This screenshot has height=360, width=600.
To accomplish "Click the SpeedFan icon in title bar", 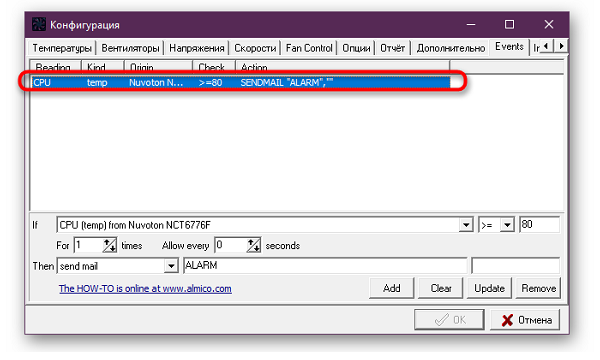I will [39, 24].
